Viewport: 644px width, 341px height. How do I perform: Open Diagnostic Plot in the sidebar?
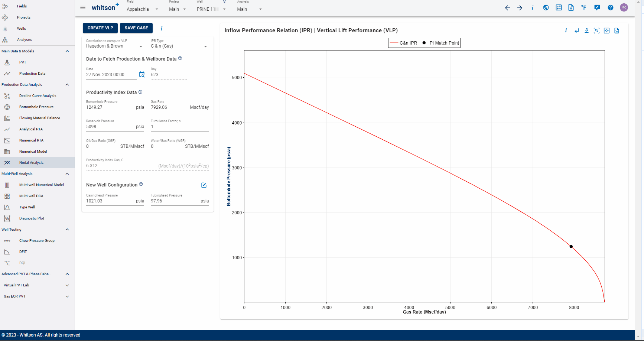37,218
